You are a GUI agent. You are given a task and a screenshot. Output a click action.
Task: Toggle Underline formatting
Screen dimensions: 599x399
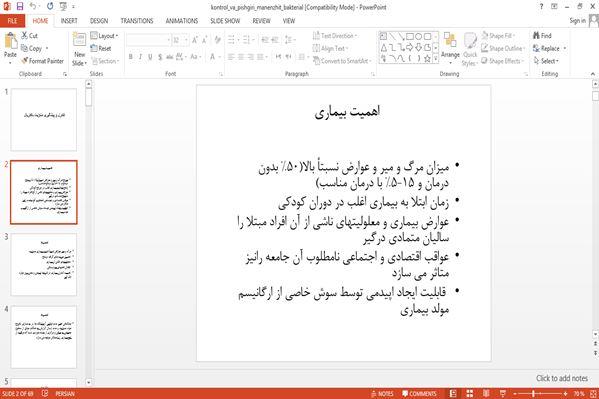point(150,57)
